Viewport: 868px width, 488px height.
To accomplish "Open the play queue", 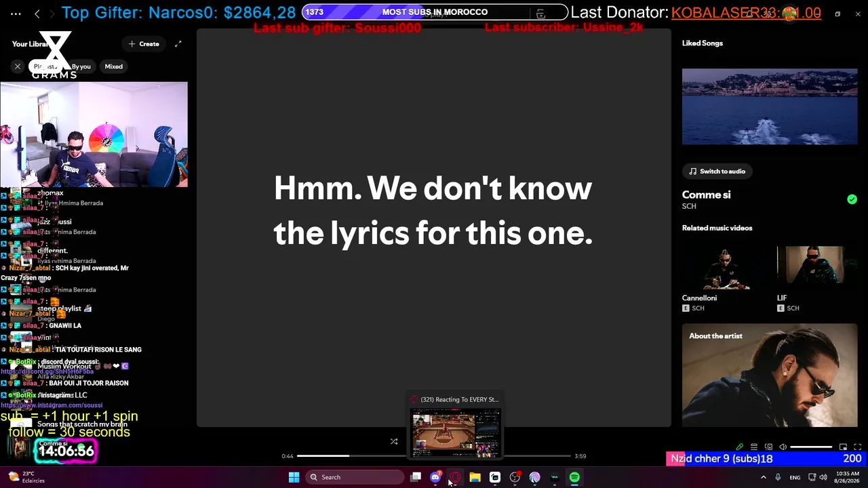I will (x=754, y=447).
